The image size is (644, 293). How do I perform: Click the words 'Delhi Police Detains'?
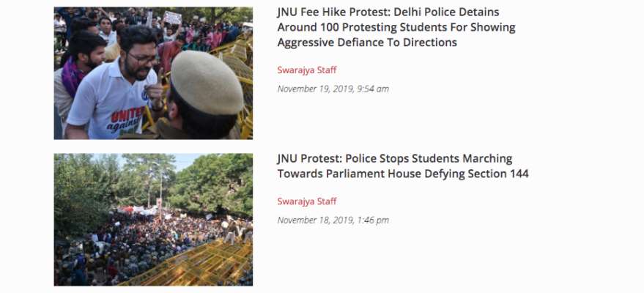pyautogui.click(x=446, y=12)
